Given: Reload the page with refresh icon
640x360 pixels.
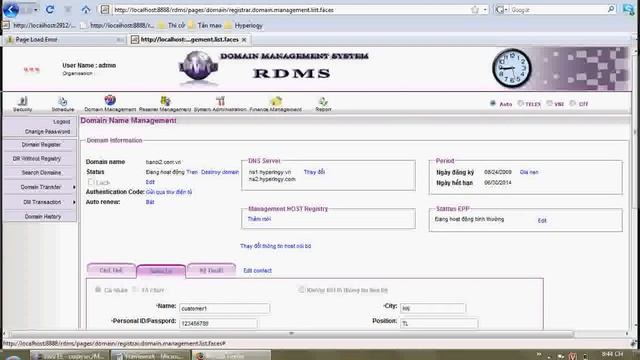Looking at the screenshot, I should click(50, 9).
